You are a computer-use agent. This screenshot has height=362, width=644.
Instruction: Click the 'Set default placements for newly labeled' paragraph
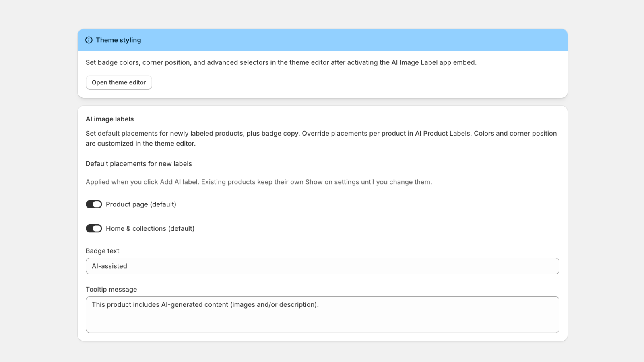[x=321, y=138]
